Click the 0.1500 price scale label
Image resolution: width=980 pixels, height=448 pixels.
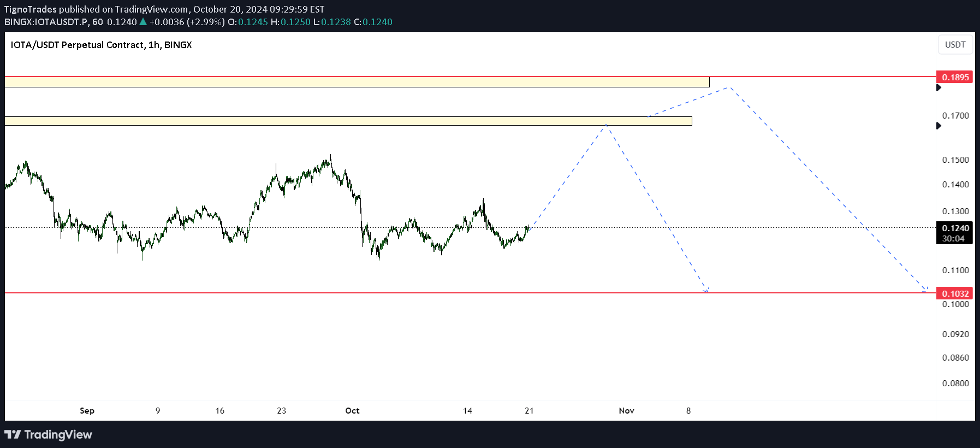(955, 160)
